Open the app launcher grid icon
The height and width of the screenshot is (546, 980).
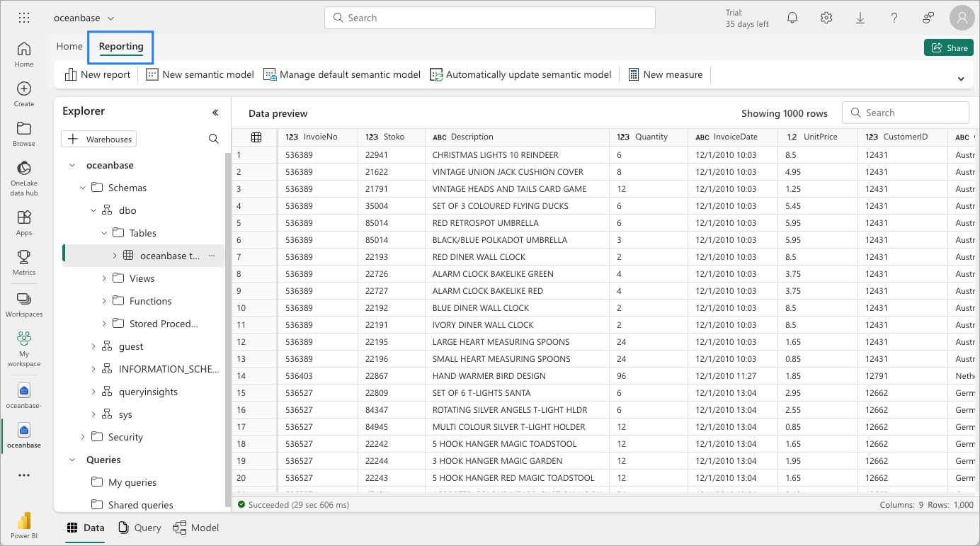tap(24, 18)
